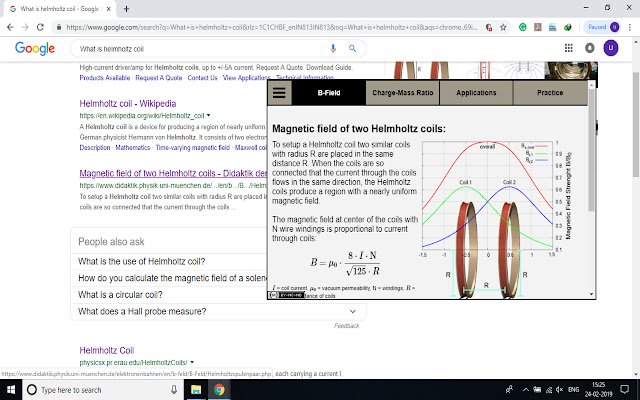The width and height of the screenshot is (640, 400).
Task: Click Cortana microphone in taskbar
Action: (x=174, y=390)
